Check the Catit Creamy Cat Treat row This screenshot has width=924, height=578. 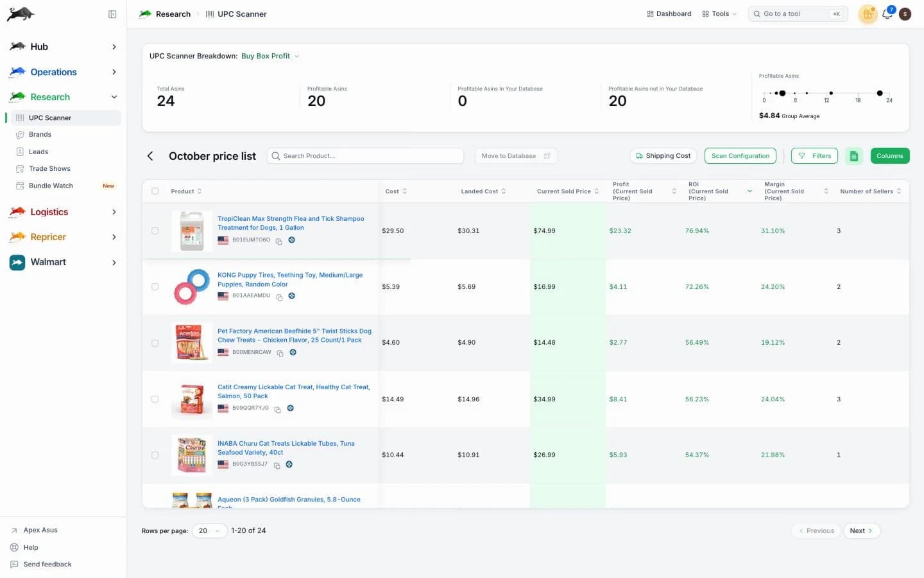(155, 399)
